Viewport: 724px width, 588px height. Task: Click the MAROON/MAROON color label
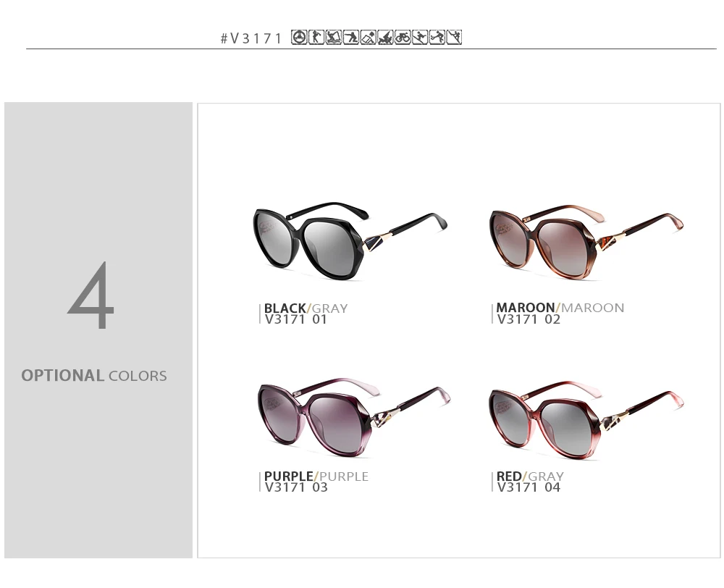point(560,308)
